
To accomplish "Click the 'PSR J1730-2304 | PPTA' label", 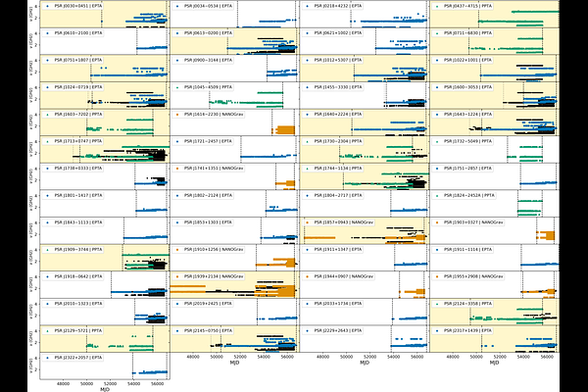I will pos(338,141).
